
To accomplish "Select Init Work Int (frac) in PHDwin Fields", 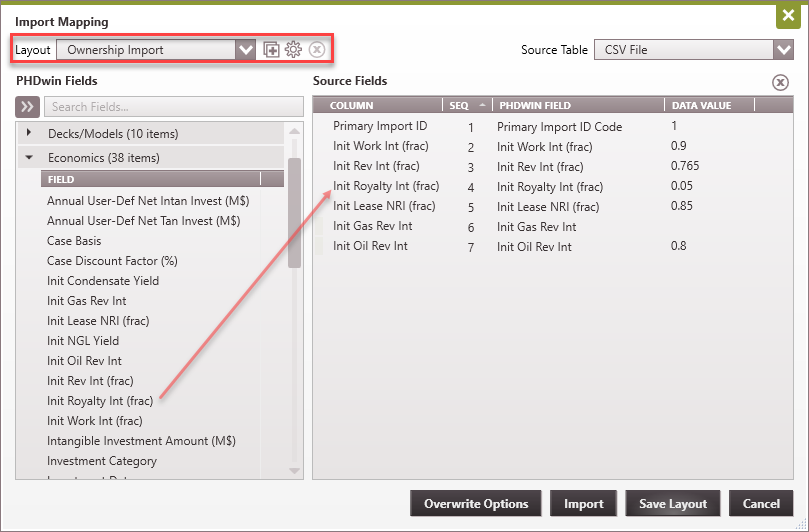I will 94,421.
